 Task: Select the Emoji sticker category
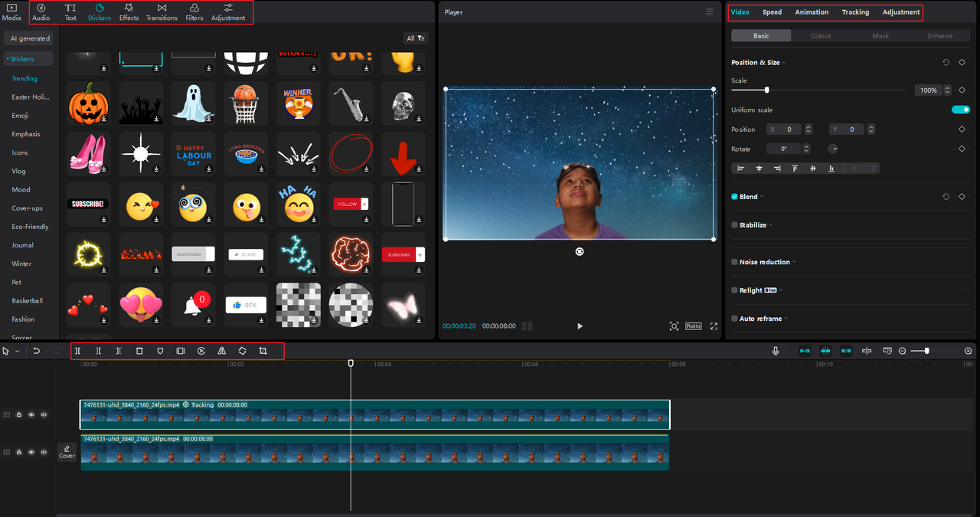(x=20, y=116)
